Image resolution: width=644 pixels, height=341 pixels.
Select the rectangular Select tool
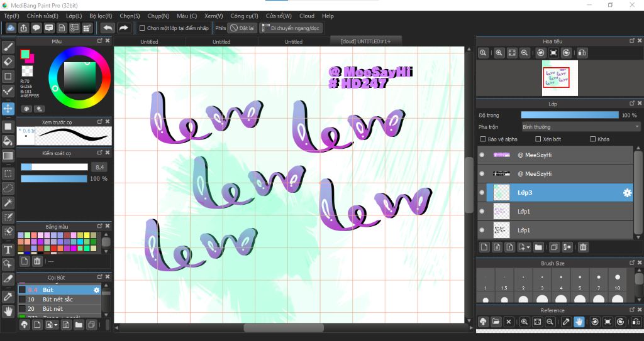8,173
